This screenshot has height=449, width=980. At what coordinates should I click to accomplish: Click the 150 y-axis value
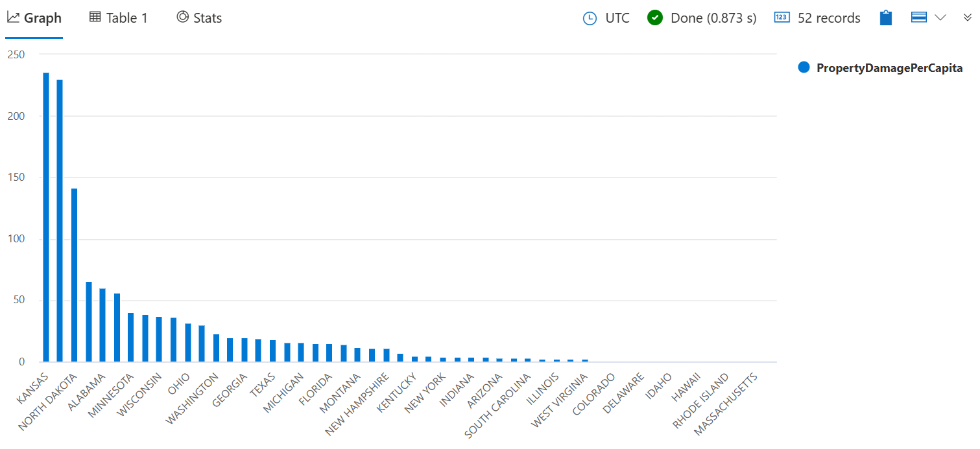(16, 178)
